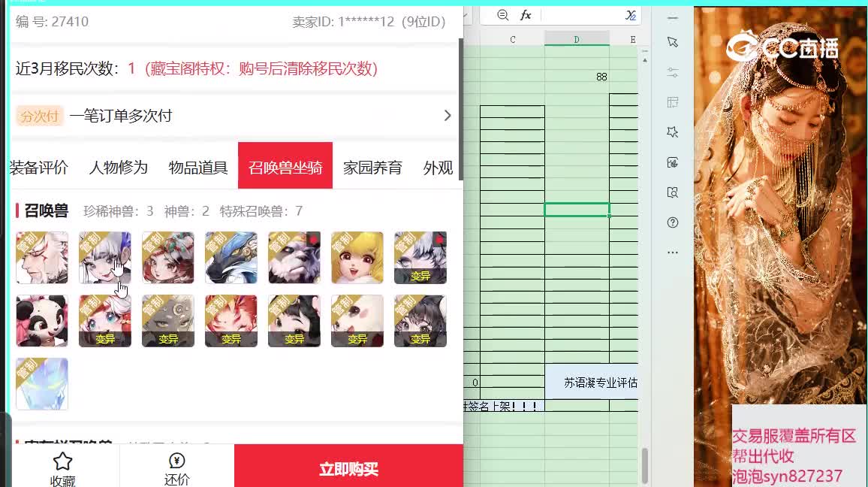Open the gray stone-faced 变异 summon
868x487 pixels.
[168, 321]
